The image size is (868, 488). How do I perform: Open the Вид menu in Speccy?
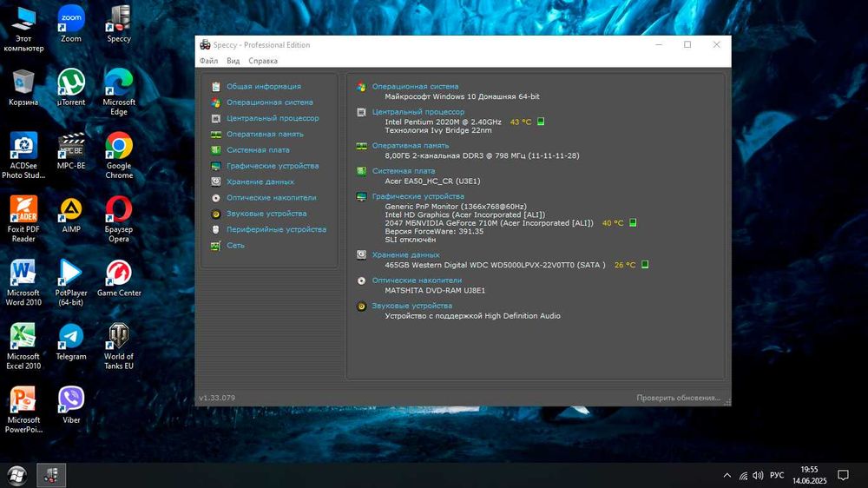coord(233,61)
